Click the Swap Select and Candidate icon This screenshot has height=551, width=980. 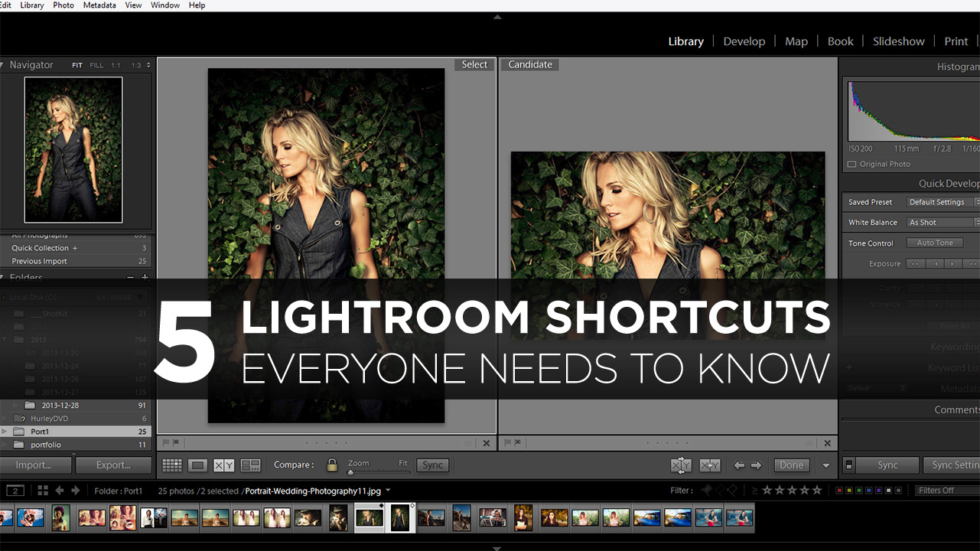click(681, 465)
